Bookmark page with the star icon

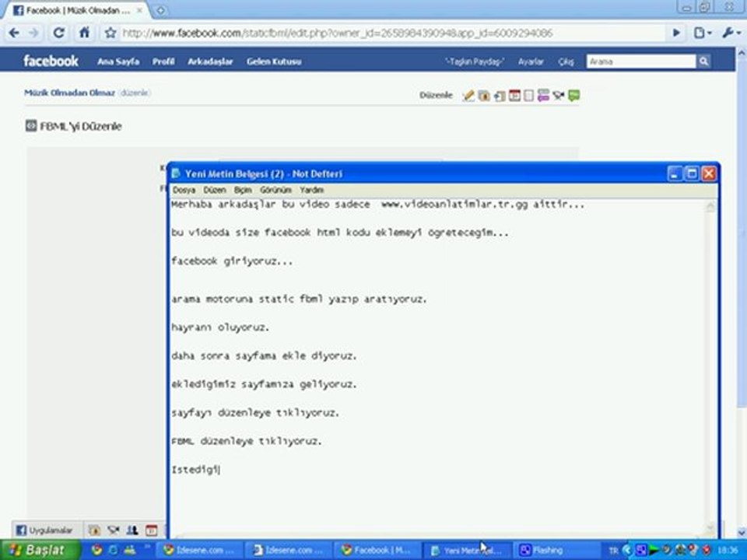(110, 33)
